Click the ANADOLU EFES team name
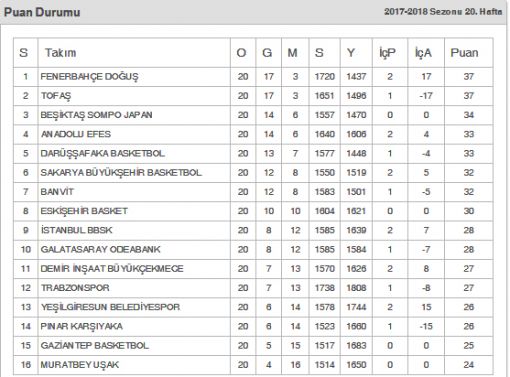 pos(76,134)
